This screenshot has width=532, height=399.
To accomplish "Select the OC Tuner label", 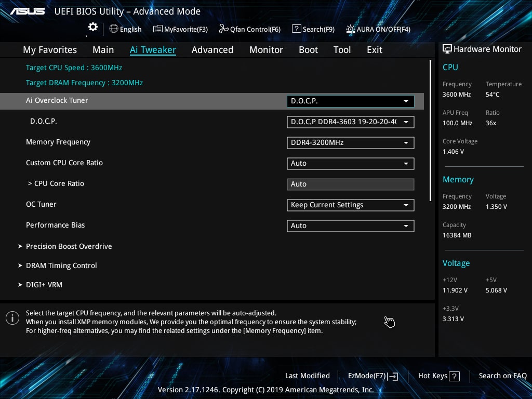I will coord(41,204).
